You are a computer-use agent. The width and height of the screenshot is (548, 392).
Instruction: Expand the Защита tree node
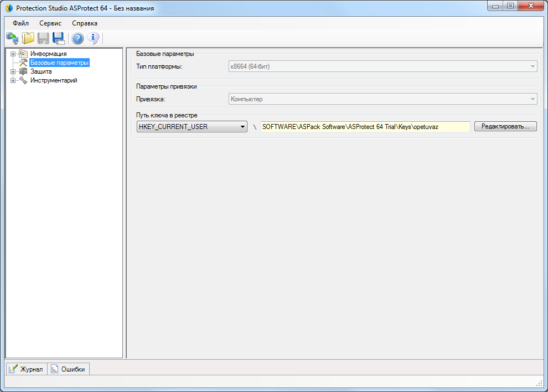pos(13,71)
